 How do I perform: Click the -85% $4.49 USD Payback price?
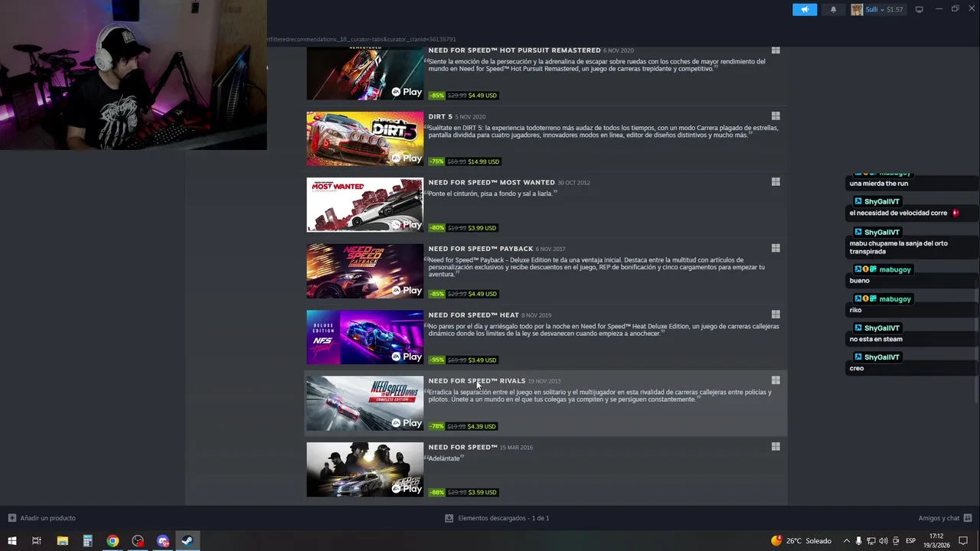[463, 294]
